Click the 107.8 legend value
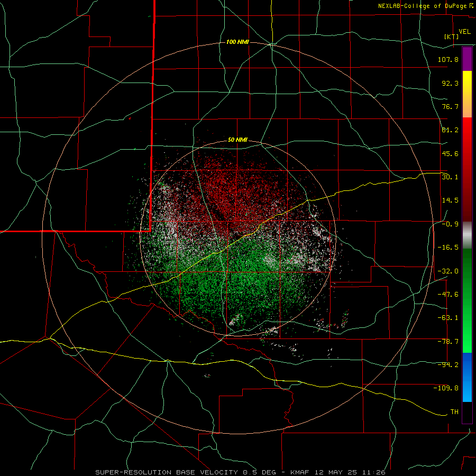This screenshot has width=476, height=476. pos(448,59)
